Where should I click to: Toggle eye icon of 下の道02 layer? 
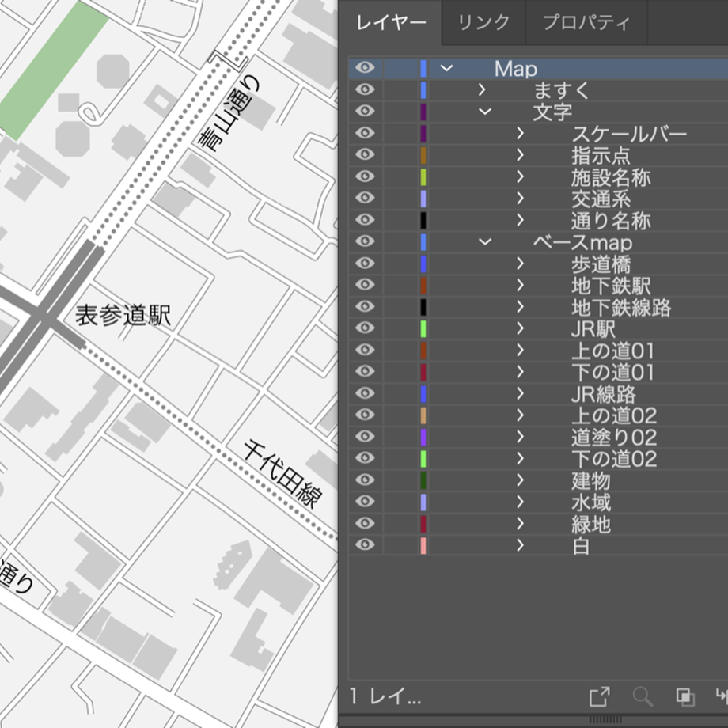[x=365, y=458]
